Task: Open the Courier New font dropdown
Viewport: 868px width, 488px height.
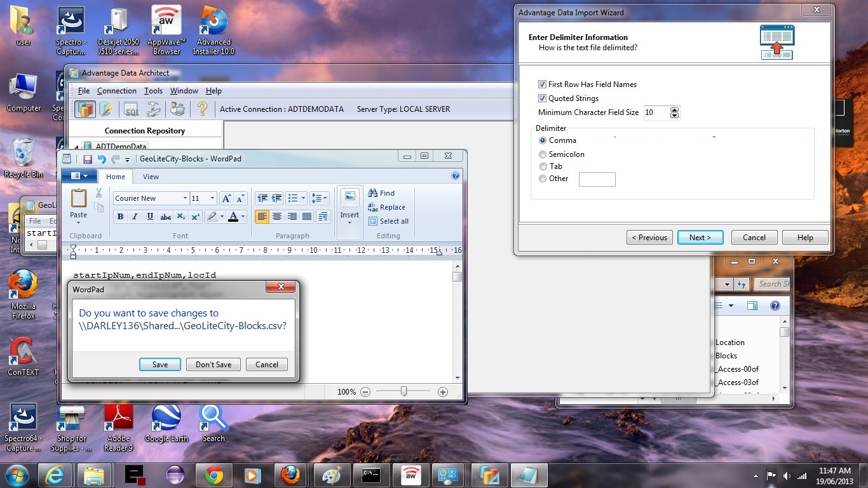Action: point(185,198)
